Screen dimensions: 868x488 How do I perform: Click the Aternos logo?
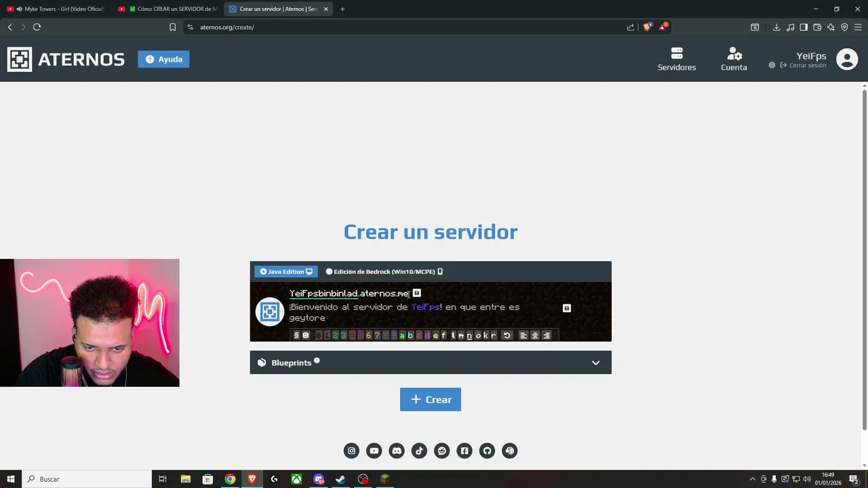point(66,59)
